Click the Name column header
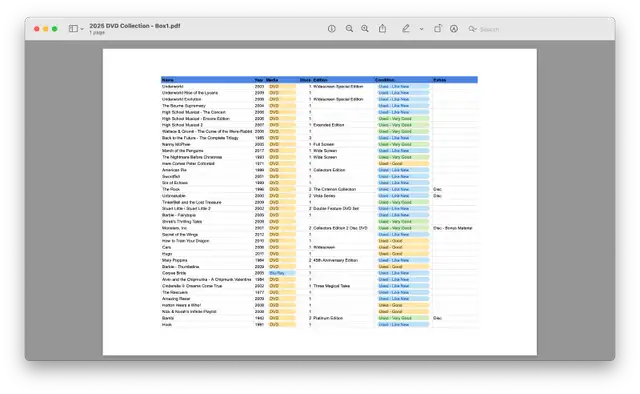The height and width of the screenshot is (394, 640). (x=168, y=80)
